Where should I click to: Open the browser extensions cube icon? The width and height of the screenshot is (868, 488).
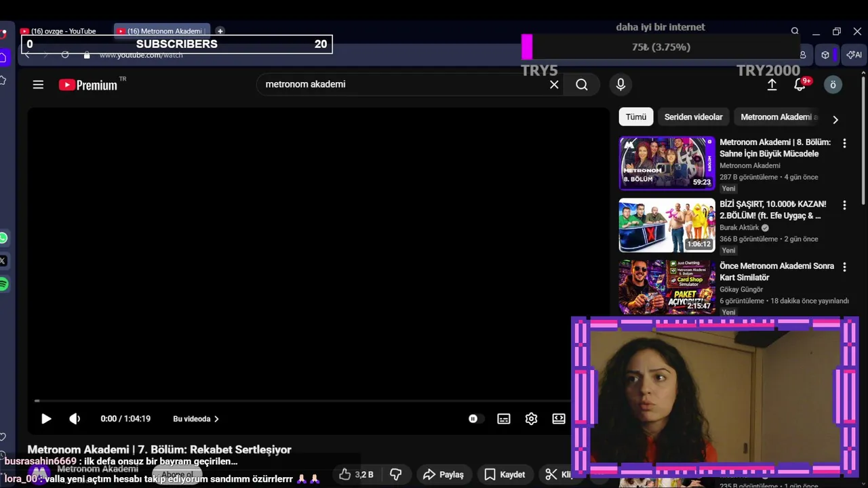point(825,55)
